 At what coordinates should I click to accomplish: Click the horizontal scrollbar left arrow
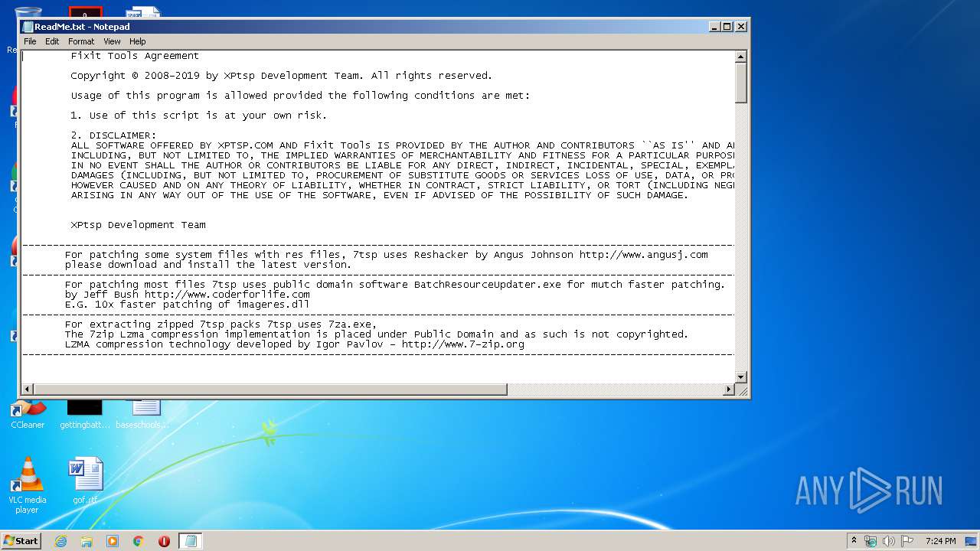point(28,390)
